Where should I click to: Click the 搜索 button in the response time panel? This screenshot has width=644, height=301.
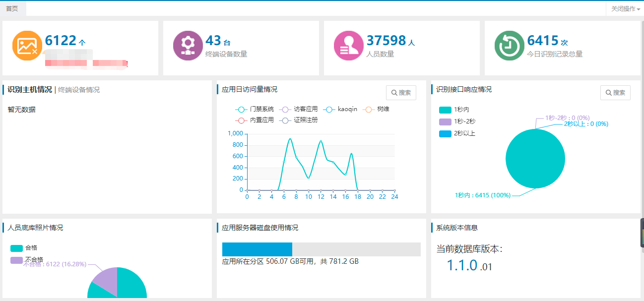click(x=615, y=92)
